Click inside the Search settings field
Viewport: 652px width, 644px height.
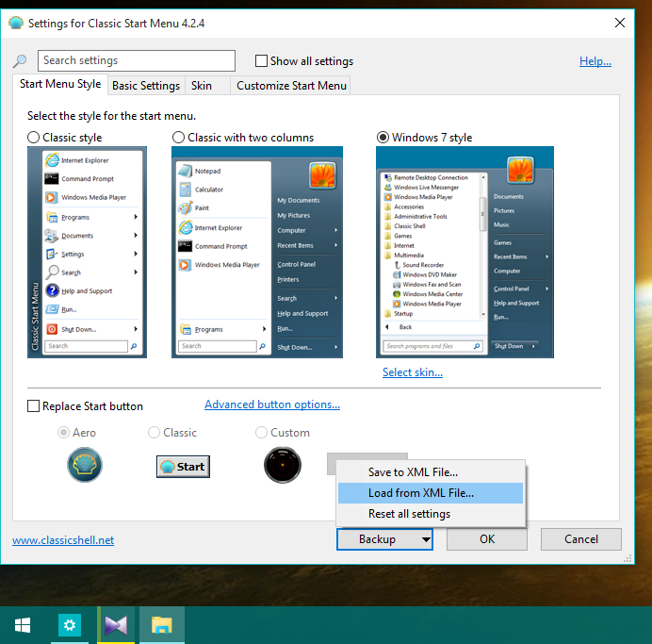tap(137, 60)
